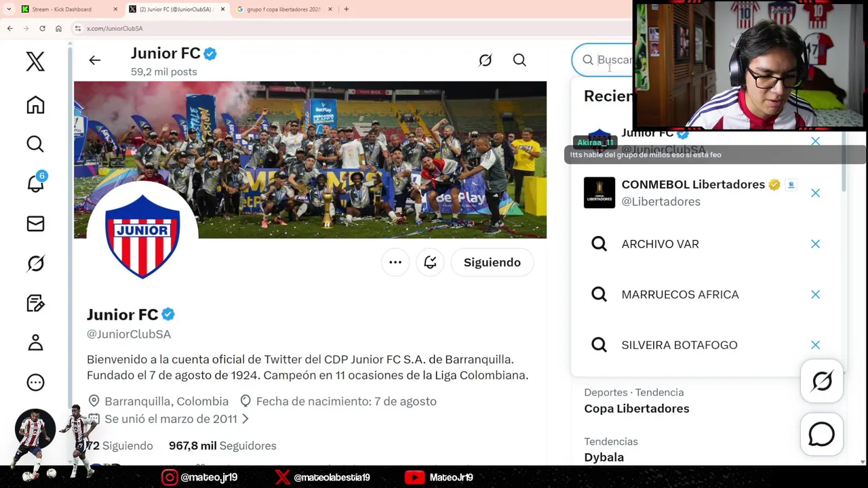
Task: Remove Junior FC from recent searches
Action: pyautogui.click(x=815, y=141)
